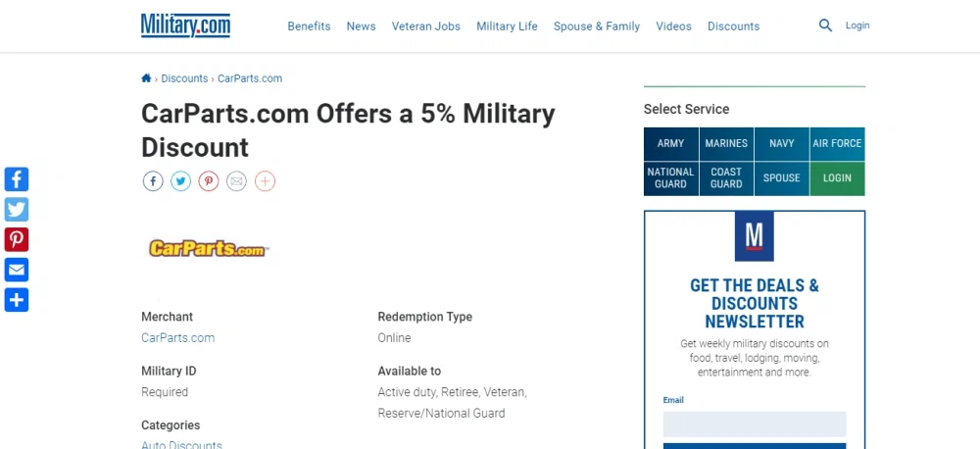Select the ARMY service button
Screen dimensions: 980x449
coord(670,144)
